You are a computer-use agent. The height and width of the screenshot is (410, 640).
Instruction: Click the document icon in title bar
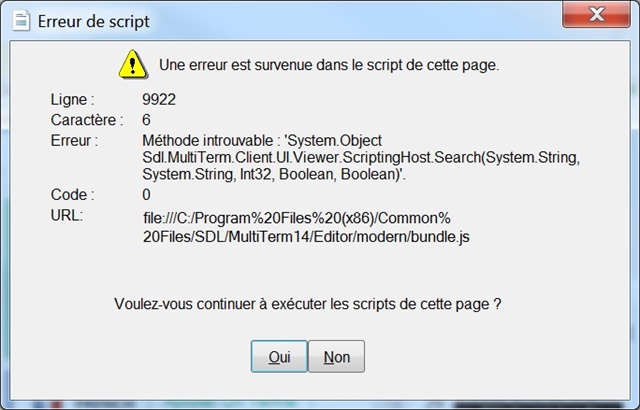point(21,20)
